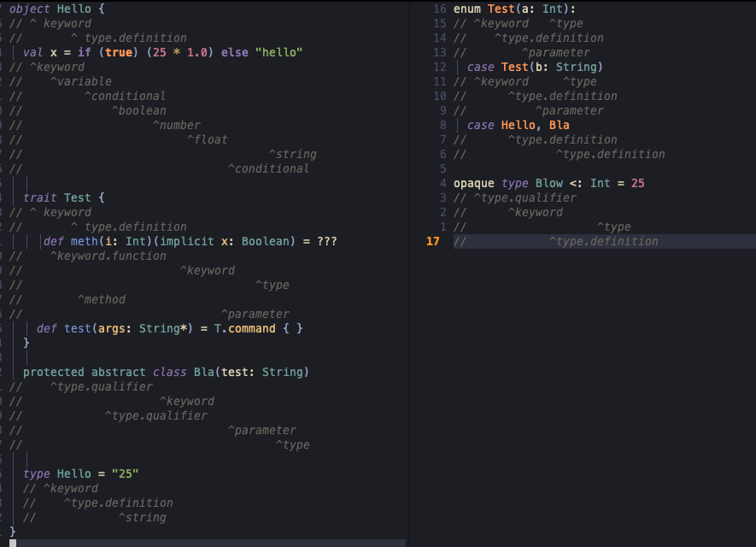756x547 pixels.
Task: Click 'type Hello = "25"' line
Action: coord(80,473)
